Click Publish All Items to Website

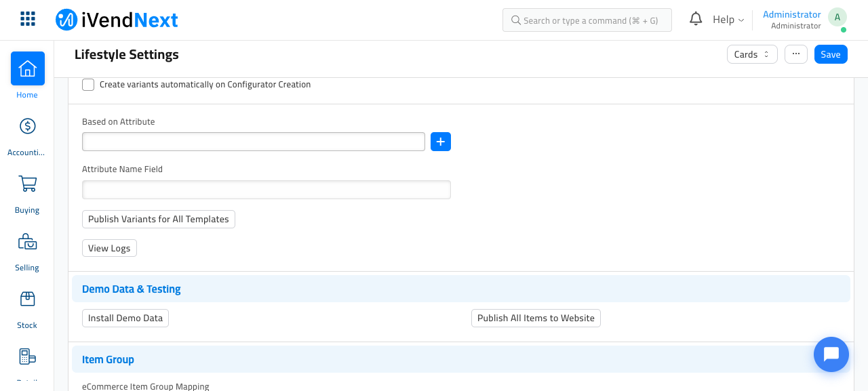536,318
